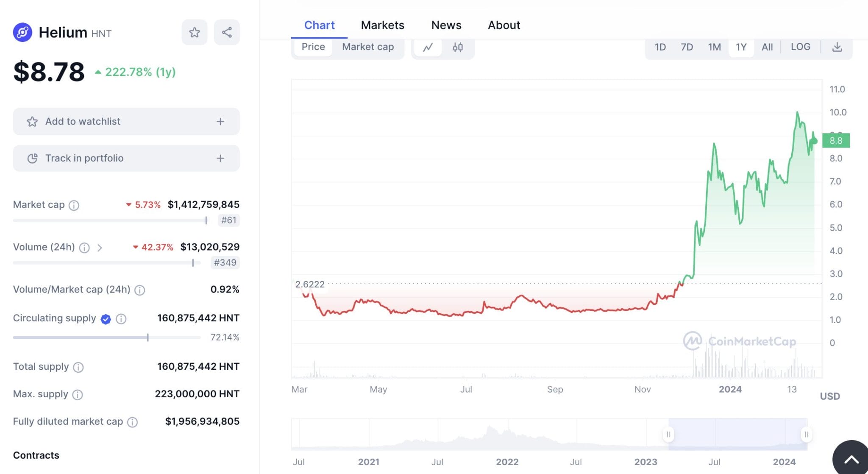868x474 pixels.
Task: Select the 1D time range
Action: coord(660,47)
